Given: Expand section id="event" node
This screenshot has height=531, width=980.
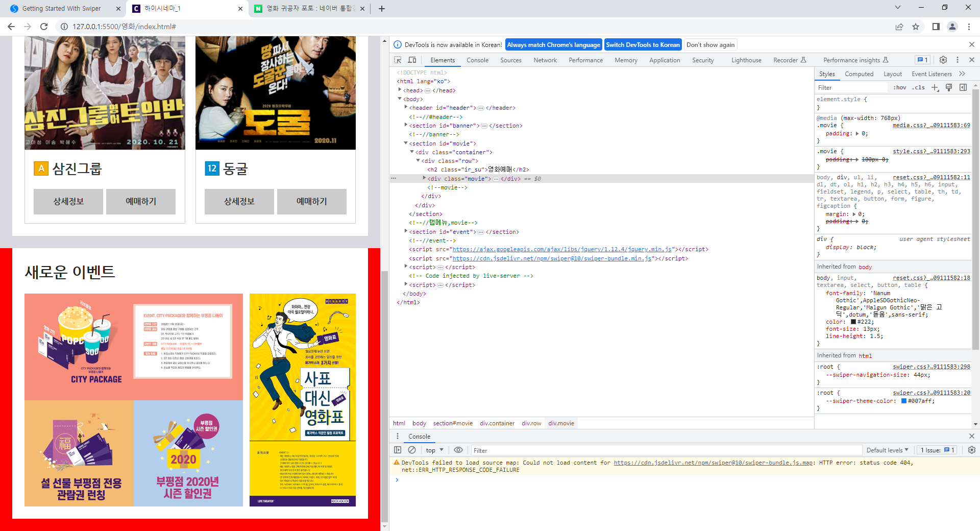Looking at the screenshot, I should 406,232.
